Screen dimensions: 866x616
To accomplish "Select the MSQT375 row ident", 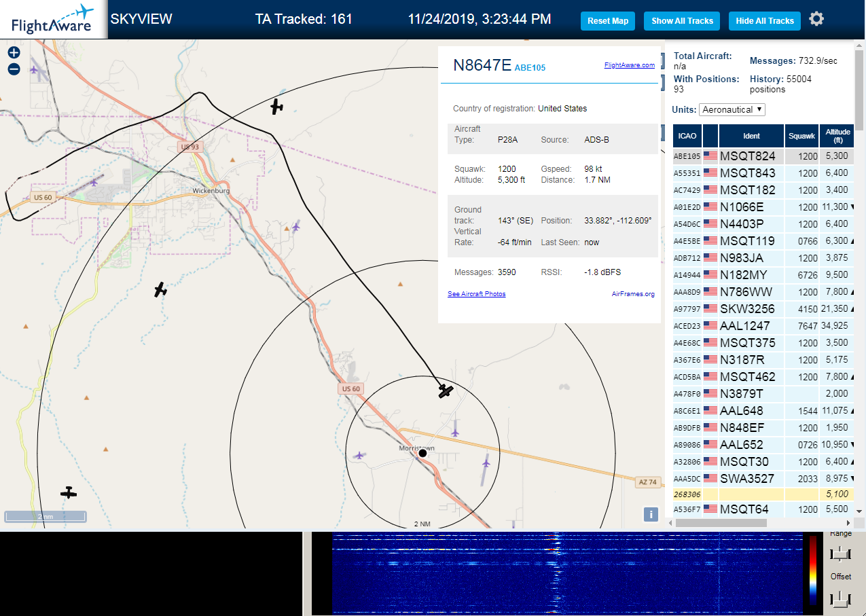I will coord(747,343).
